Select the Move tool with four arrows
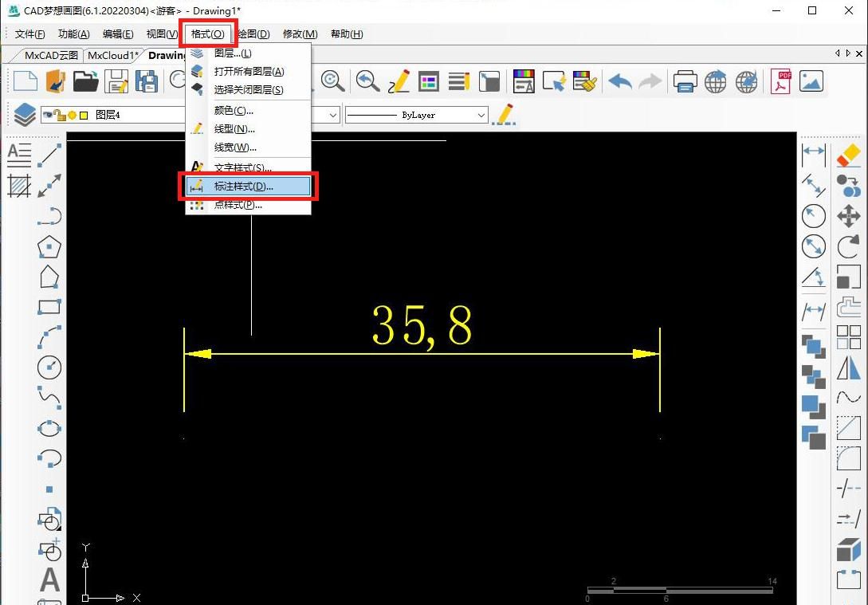The image size is (868, 605). click(x=849, y=216)
